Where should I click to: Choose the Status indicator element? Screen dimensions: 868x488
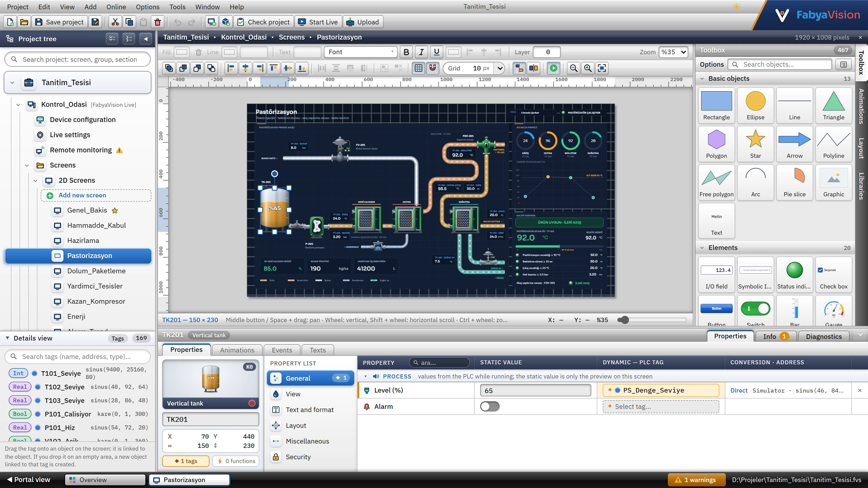794,275
